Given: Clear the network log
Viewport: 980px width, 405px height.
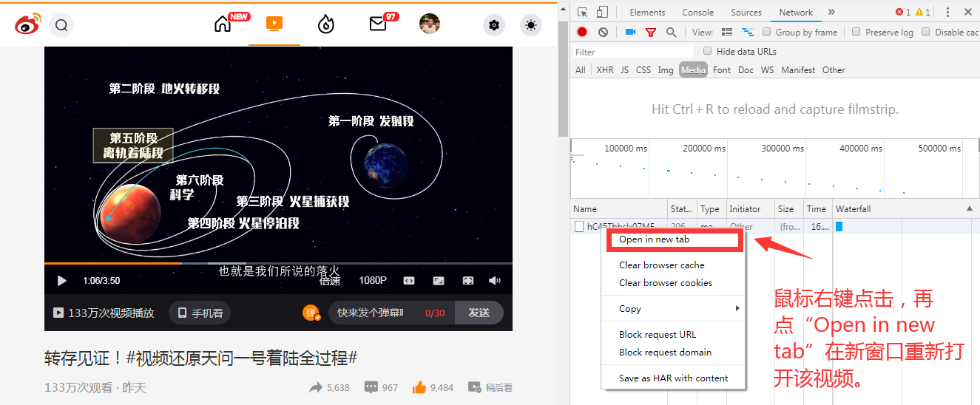Looking at the screenshot, I should point(603,32).
